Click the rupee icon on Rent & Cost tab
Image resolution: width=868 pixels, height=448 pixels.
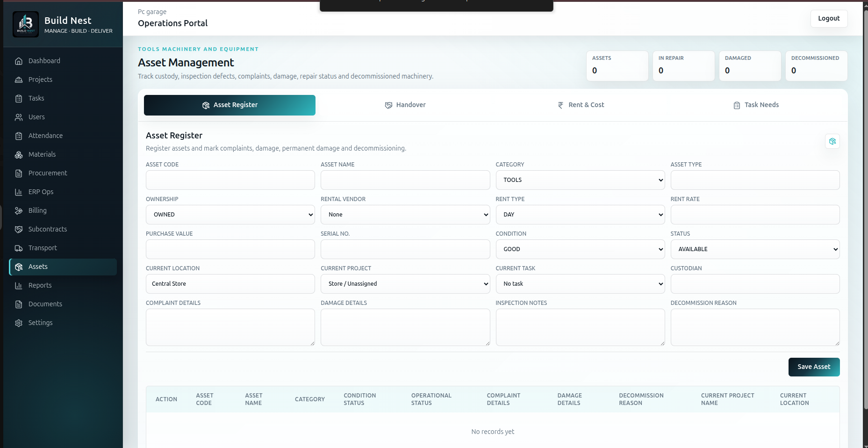[560, 105]
